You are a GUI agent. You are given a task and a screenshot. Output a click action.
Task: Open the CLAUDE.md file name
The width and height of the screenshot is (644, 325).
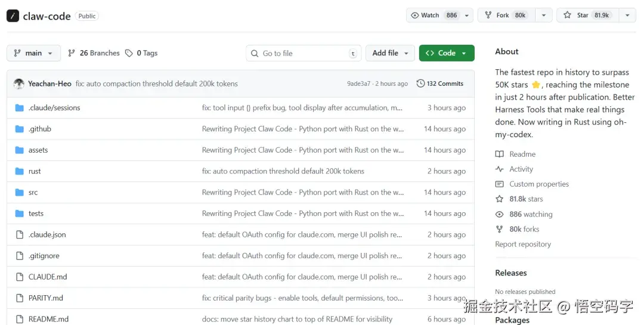point(48,277)
